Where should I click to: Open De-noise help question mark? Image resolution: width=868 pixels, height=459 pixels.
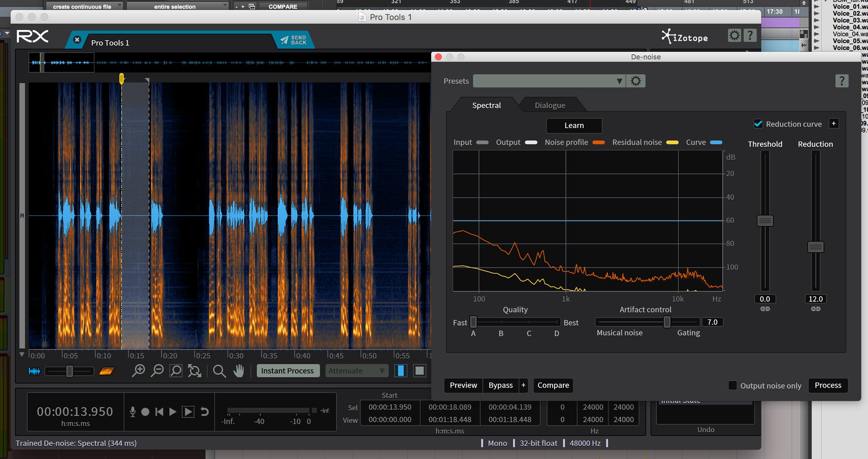click(842, 81)
